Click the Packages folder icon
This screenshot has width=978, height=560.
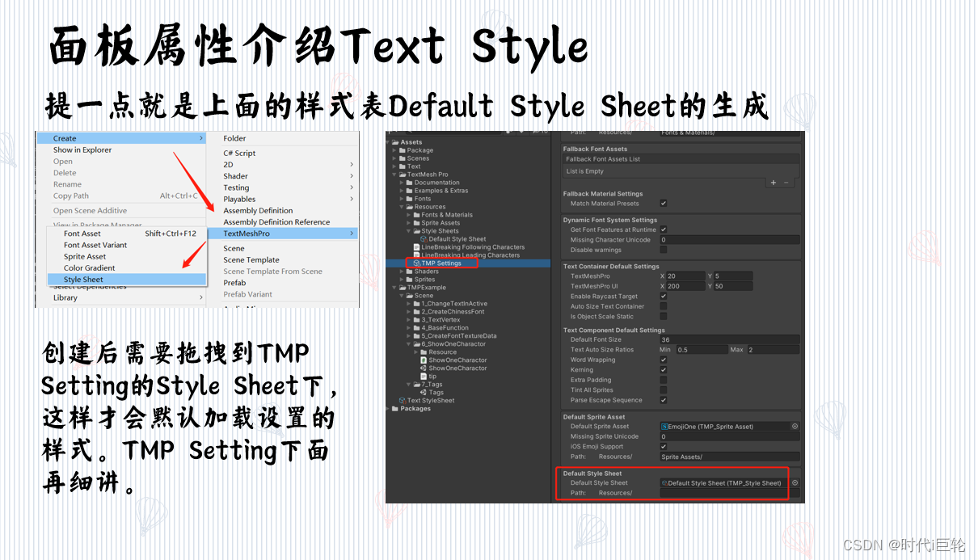[395, 408]
